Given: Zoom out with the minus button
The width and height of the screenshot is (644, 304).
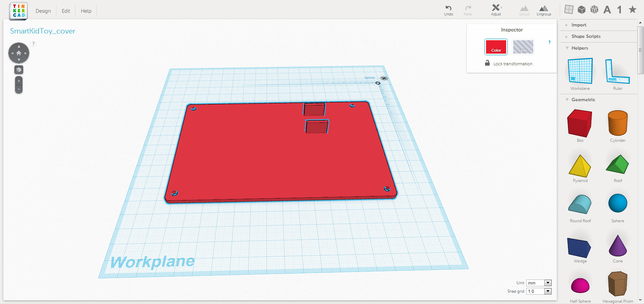Looking at the screenshot, I should [19, 89].
